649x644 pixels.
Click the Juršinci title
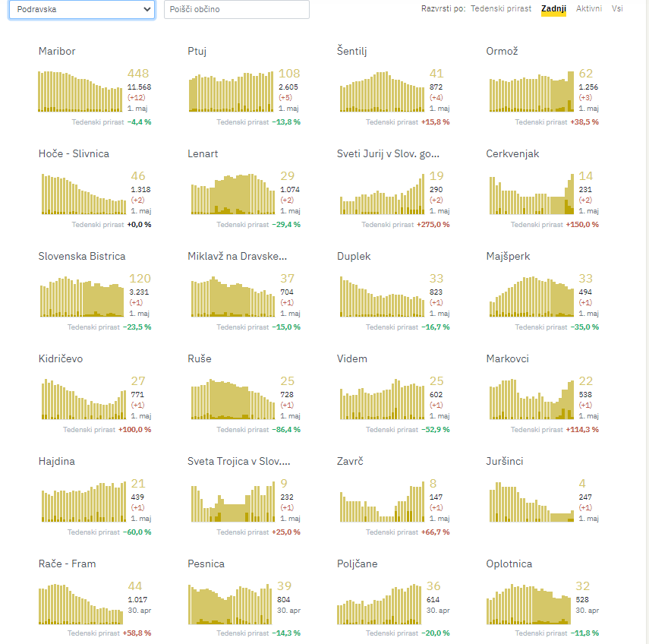pos(505,462)
